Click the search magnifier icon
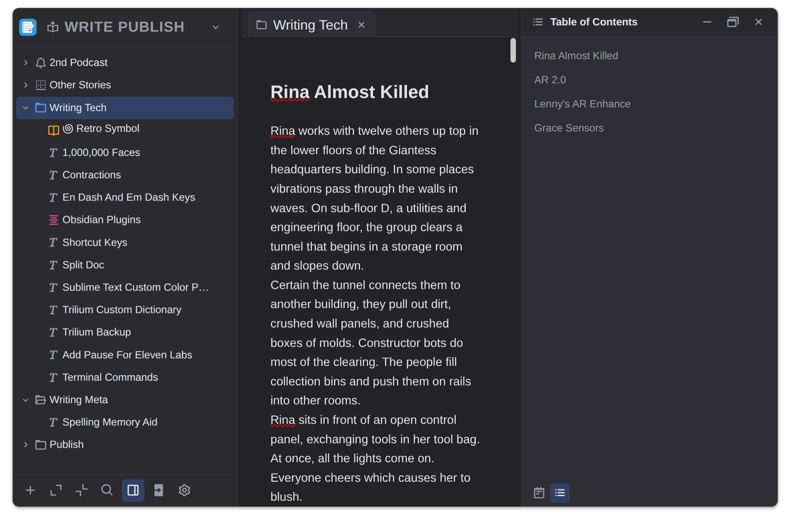This screenshot has height=532, width=791. click(x=107, y=490)
